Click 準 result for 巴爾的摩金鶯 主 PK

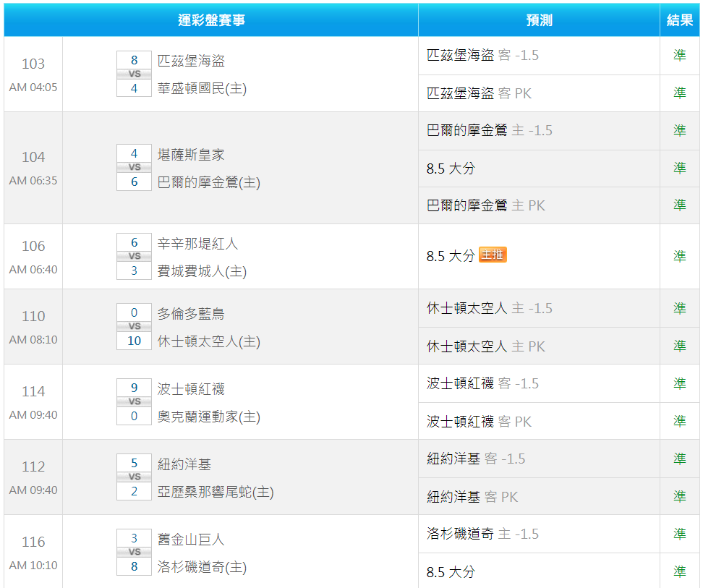(680, 205)
